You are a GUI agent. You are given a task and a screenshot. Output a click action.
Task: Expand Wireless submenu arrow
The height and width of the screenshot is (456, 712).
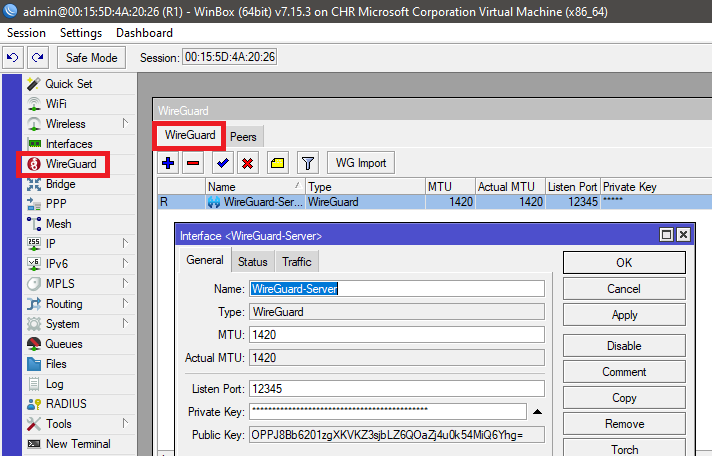[x=125, y=123]
